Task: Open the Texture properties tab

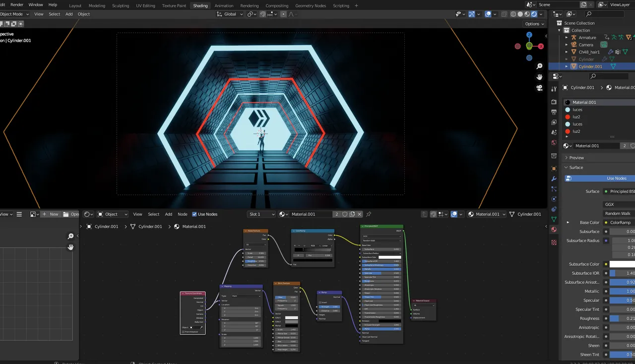Action: coord(554,243)
